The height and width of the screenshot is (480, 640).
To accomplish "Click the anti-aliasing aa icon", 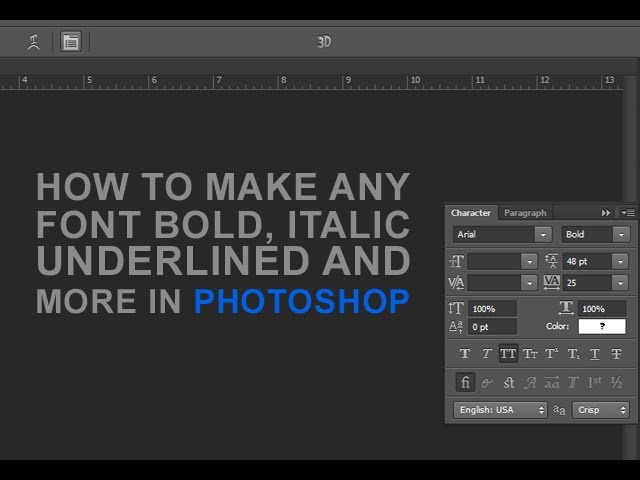I will point(559,410).
